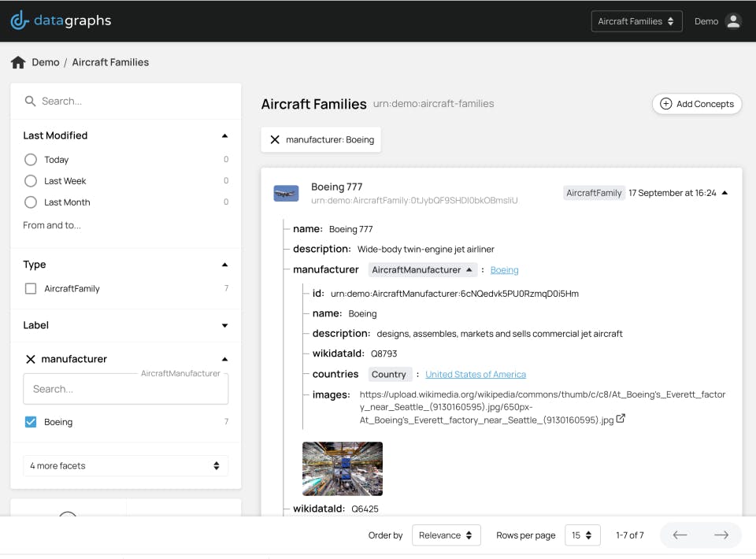Open the Aircraft Families dataset selector
This screenshot has height=559, width=756.
pos(636,21)
